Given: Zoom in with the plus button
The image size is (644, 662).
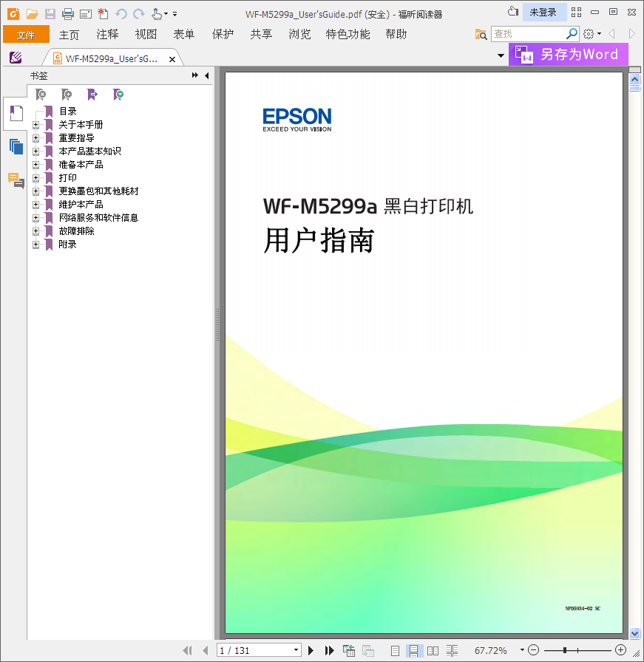Looking at the screenshot, I should coord(620,650).
